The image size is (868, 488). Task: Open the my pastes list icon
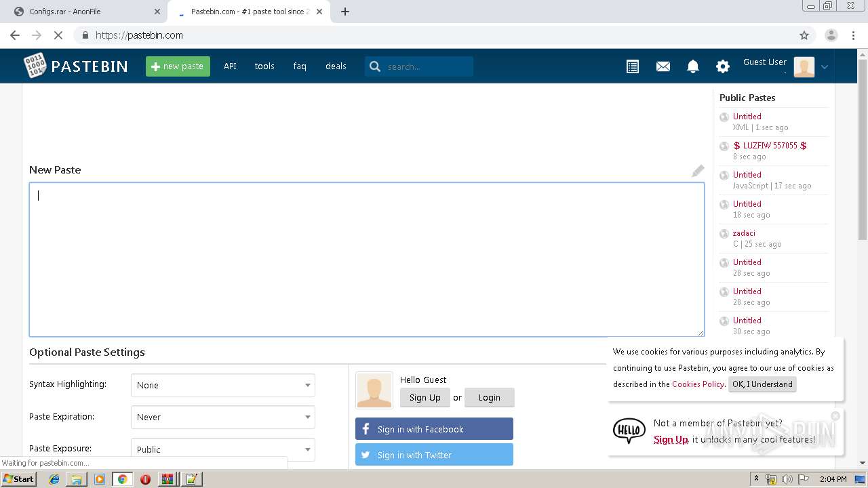[x=633, y=66]
